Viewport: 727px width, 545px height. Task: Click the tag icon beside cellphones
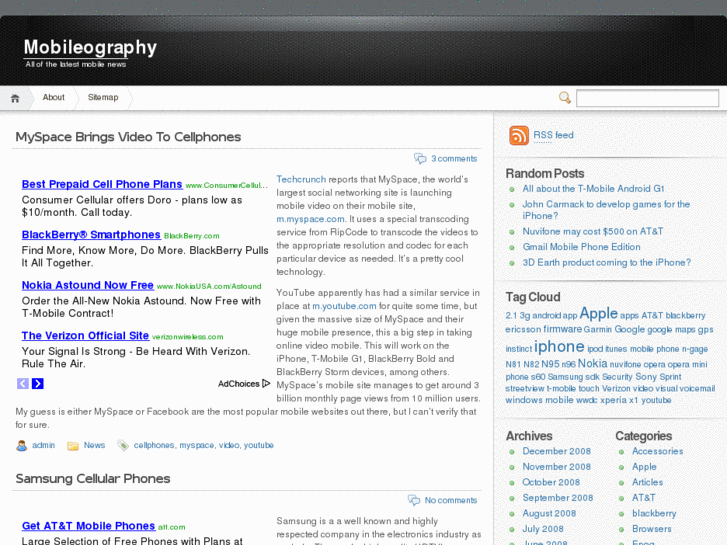pos(123,446)
